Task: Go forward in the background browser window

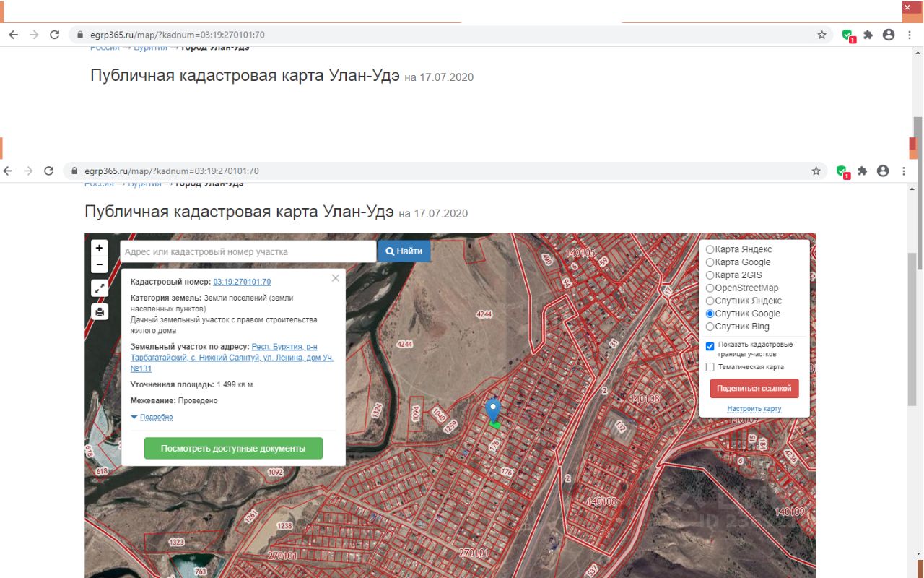Action: [34, 35]
